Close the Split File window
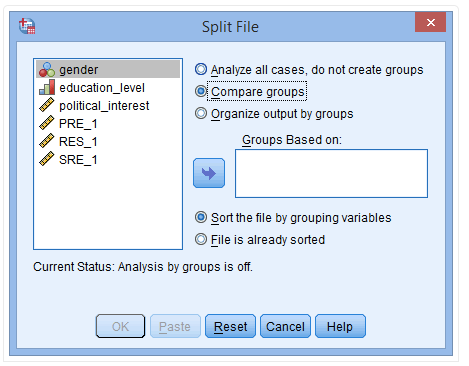469x366 pixels. click(430, 22)
